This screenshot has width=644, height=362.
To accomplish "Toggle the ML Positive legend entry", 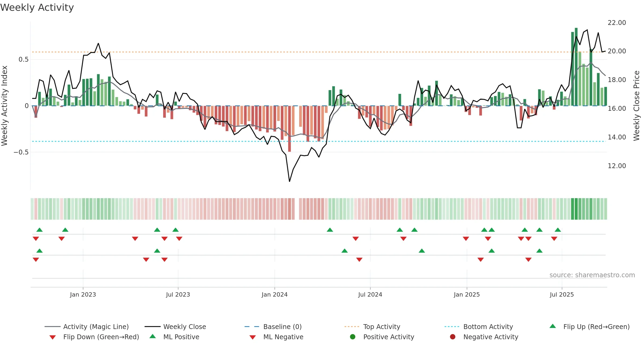I will coord(174,337).
